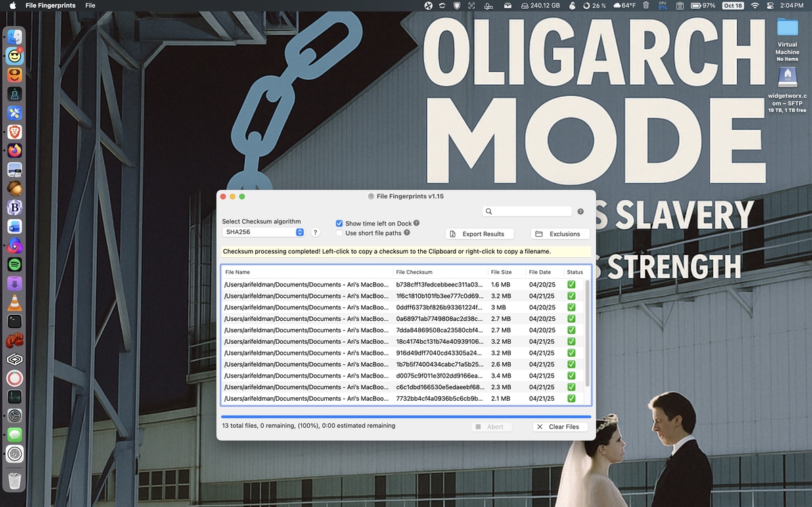Open the File Fingerprints app menu
This screenshot has height=507, width=812.
(x=50, y=5)
